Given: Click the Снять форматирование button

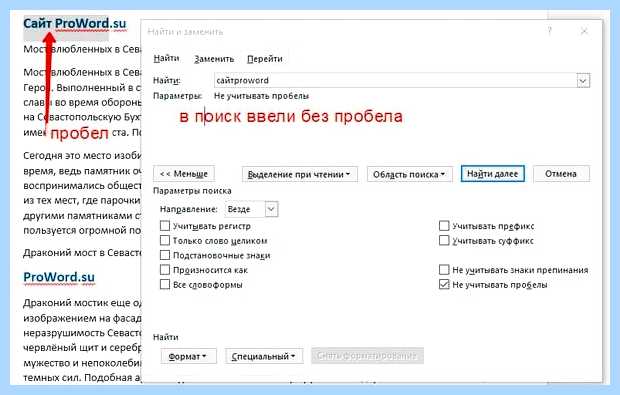Looking at the screenshot, I should coord(367,355).
